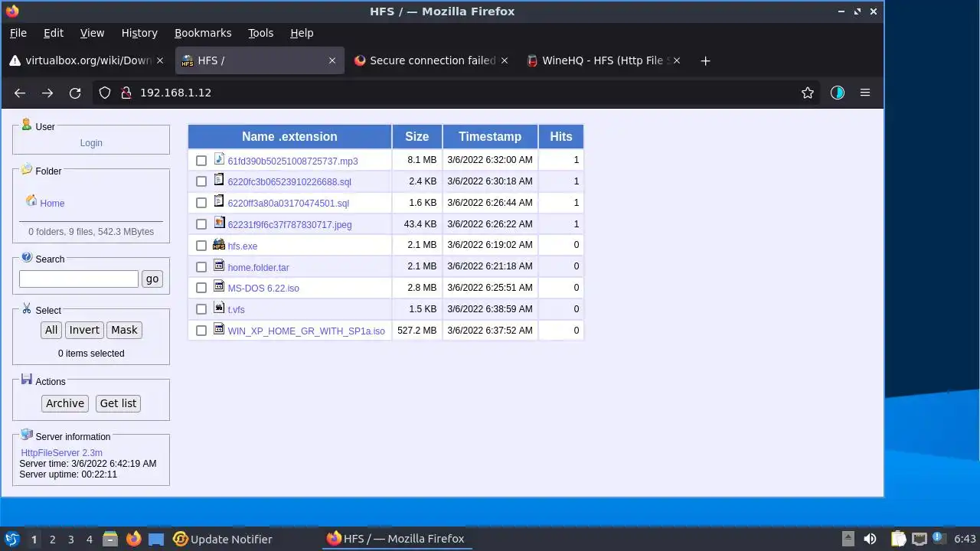Open the View menu
The image size is (980, 551).
92,33
